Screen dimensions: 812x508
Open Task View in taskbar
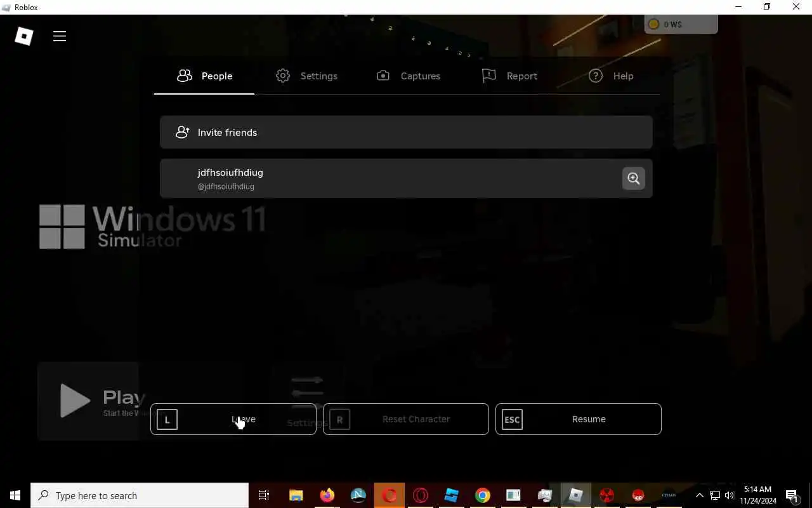264,495
